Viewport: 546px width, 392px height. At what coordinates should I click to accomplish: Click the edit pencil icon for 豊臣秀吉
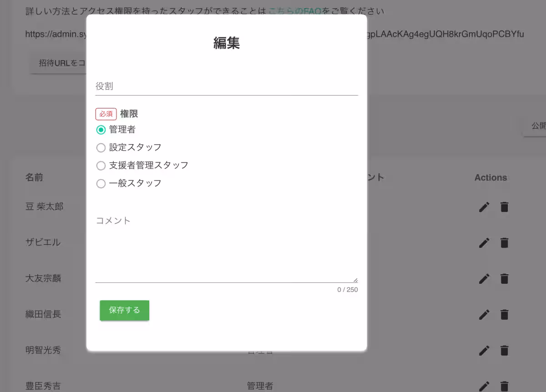[x=484, y=386]
